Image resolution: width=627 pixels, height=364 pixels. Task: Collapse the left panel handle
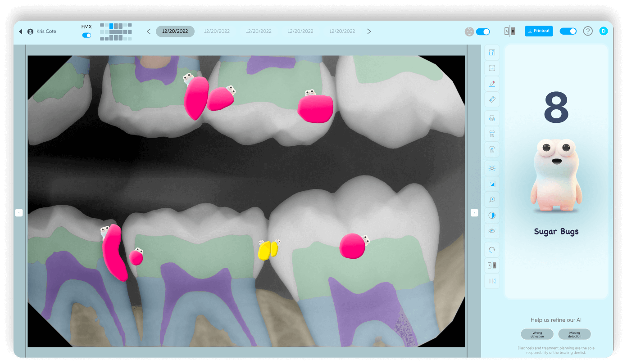pyautogui.click(x=19, y=213)
